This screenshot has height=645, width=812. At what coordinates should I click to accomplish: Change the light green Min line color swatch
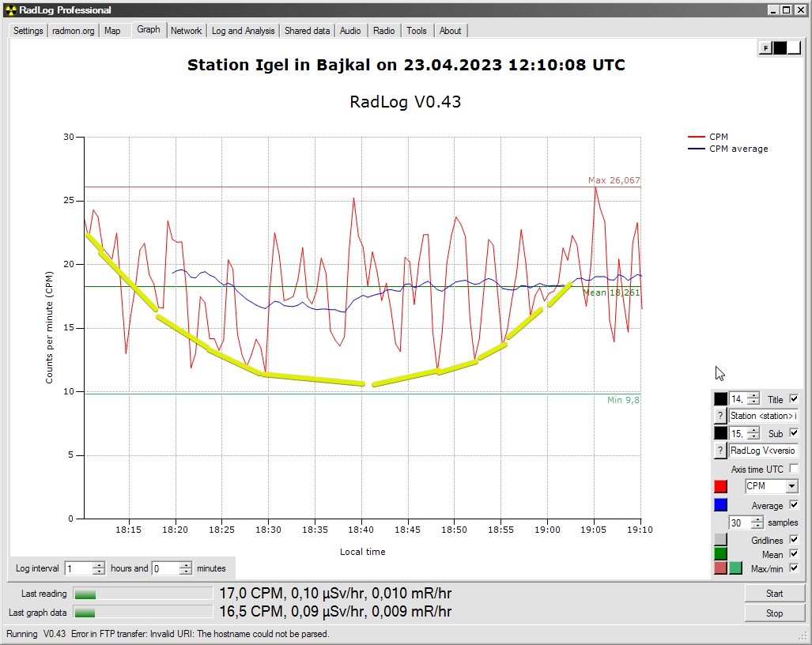(x=735, y=568)
